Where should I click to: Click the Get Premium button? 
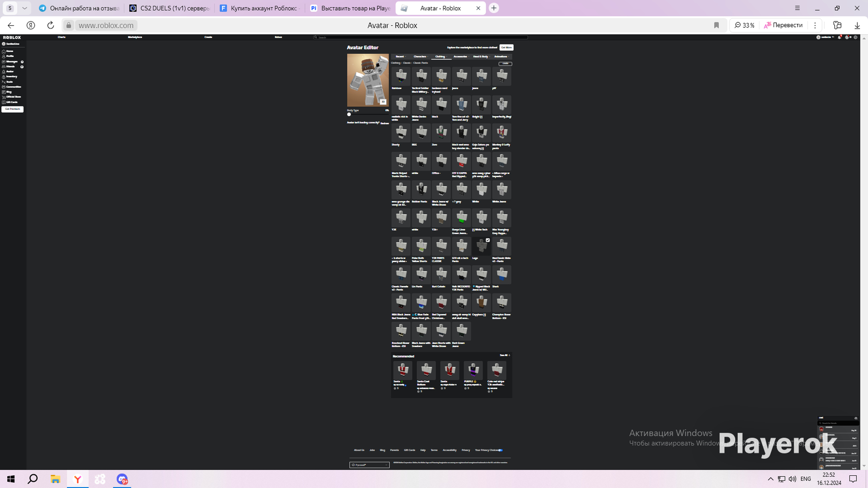(x=12, y=109)
